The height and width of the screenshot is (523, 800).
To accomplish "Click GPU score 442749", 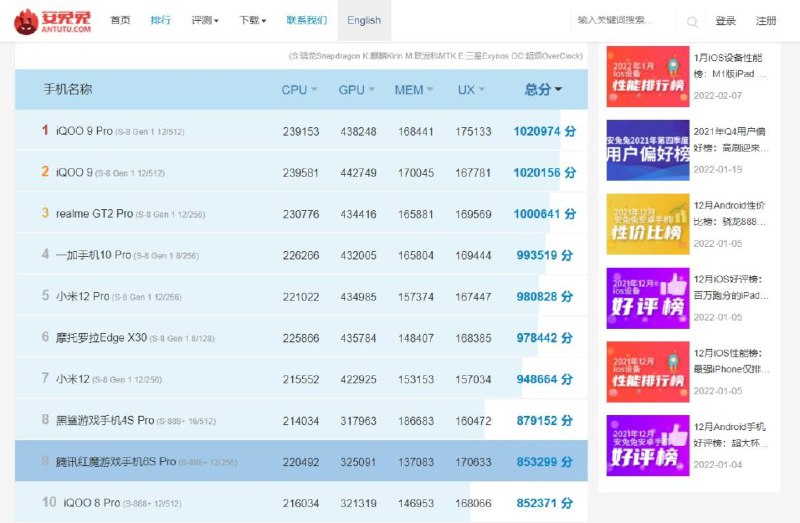I will coord(359,173).
